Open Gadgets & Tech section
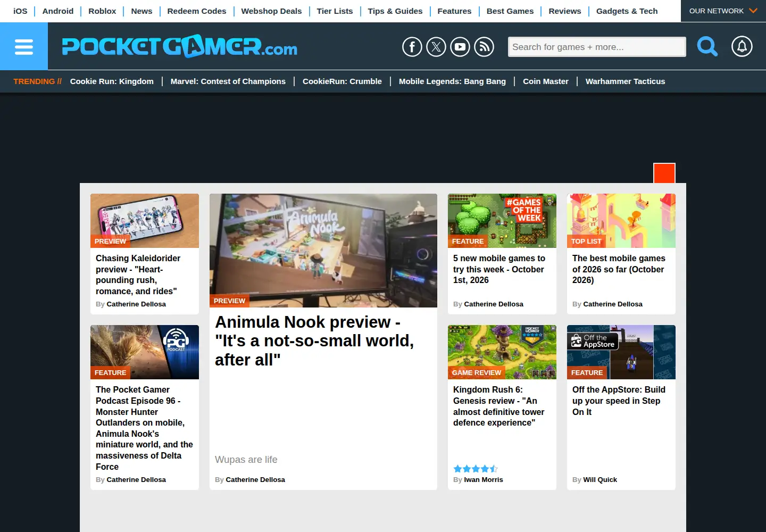The height and width of the screenshot is (532, 766). tap(627, 11)
